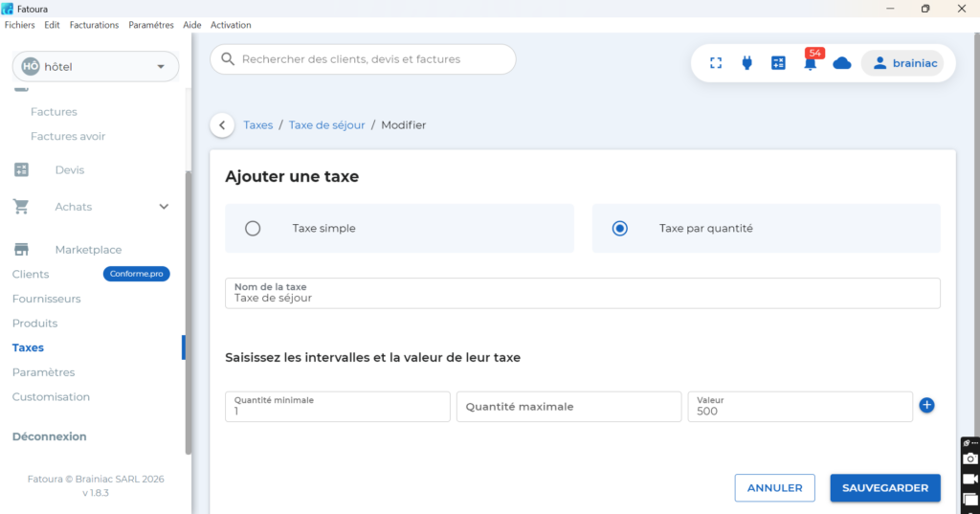Click the Achats shopping cart icon
The height and width of the screenshot is (514, 980).
tap(21, 207)
